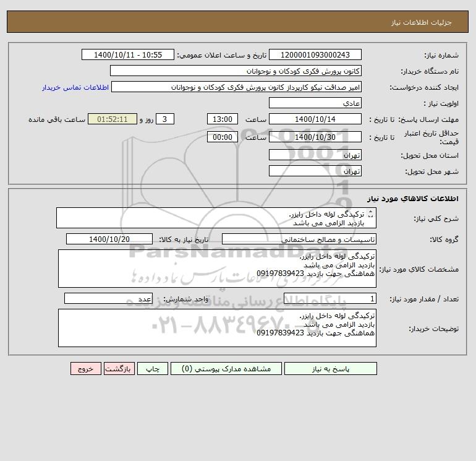Select the شماره نیاز field 1200001093000243

(315, 54)
